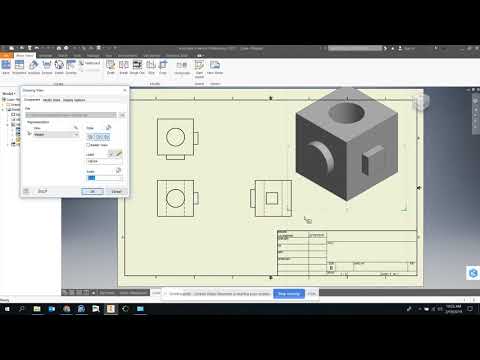Browse for file in Drawing View dialog

click(122, 115)
